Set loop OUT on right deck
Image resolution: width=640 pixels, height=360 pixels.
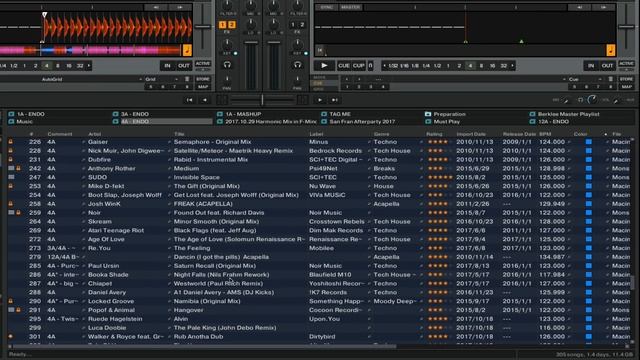coord(607,66)
